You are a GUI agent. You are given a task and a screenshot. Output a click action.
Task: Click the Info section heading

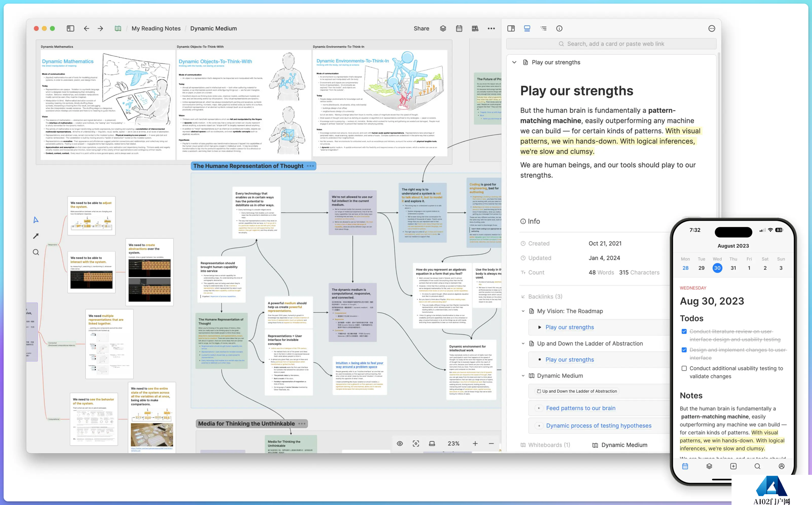tap(530, 221)
